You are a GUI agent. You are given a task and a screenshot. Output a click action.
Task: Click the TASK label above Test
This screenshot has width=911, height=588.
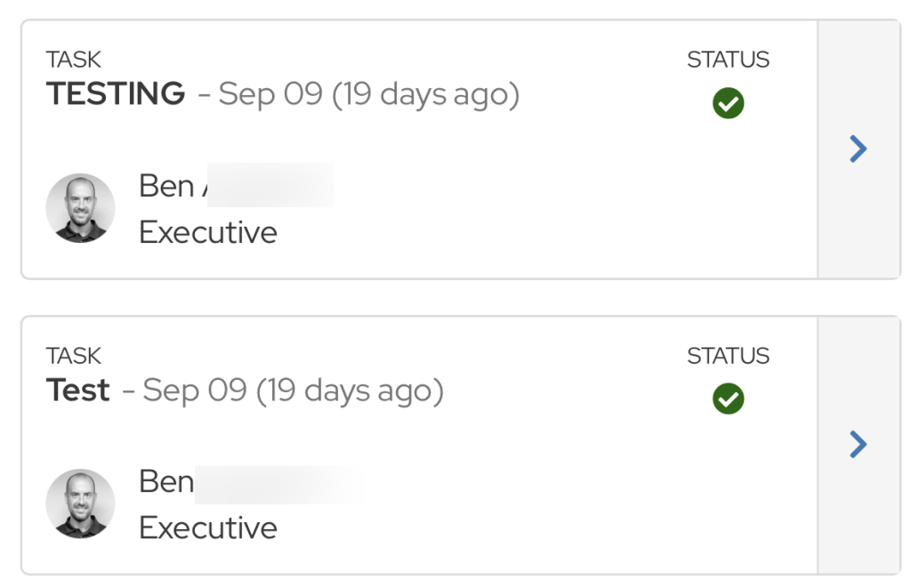pos(74,356)
